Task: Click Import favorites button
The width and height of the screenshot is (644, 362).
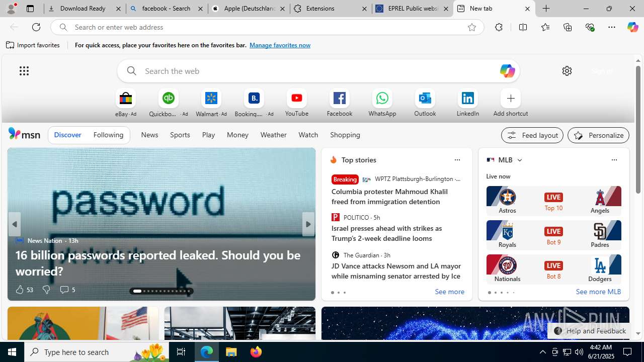Action: tap(33, 45)
